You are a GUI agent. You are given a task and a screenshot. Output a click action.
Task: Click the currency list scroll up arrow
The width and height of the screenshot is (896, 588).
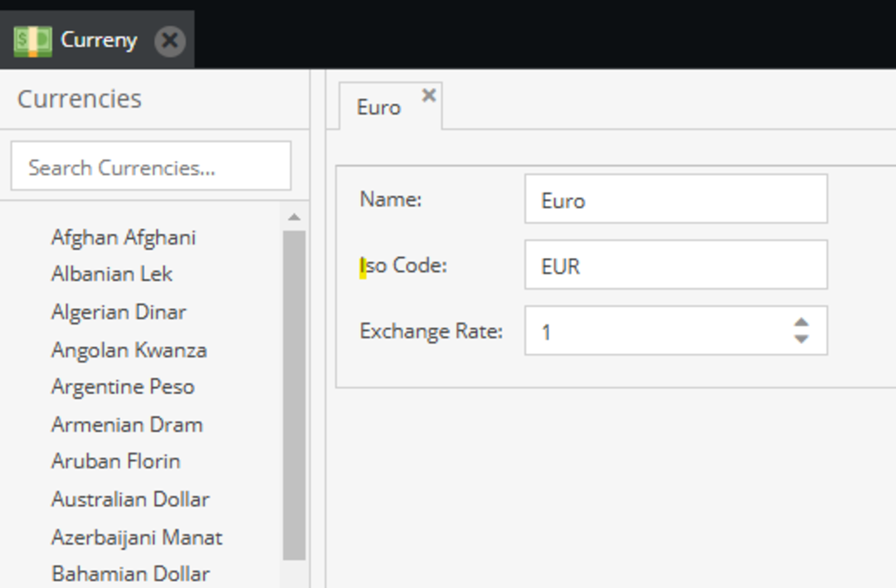pos(295,217)
